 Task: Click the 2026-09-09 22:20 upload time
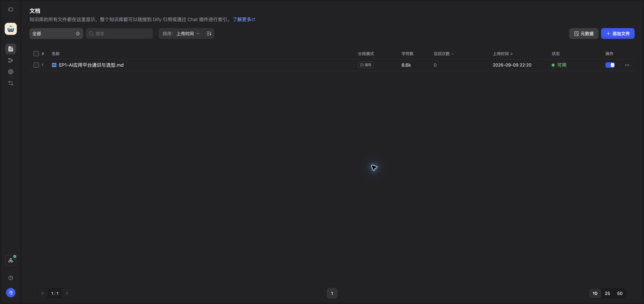click(512, 65)
